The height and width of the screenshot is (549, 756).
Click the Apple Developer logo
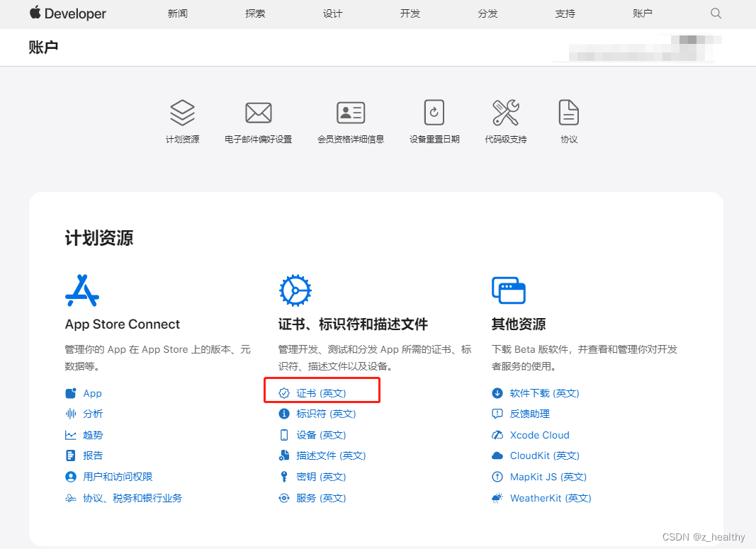point(68,13)
